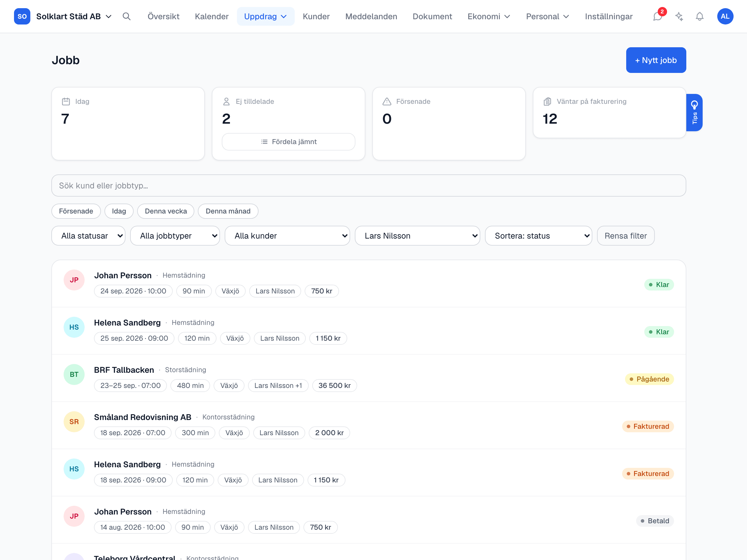This screenshot has height=560, width=747.
Task: Open the Tips lightbulb side tab
Action: point(694,112)
